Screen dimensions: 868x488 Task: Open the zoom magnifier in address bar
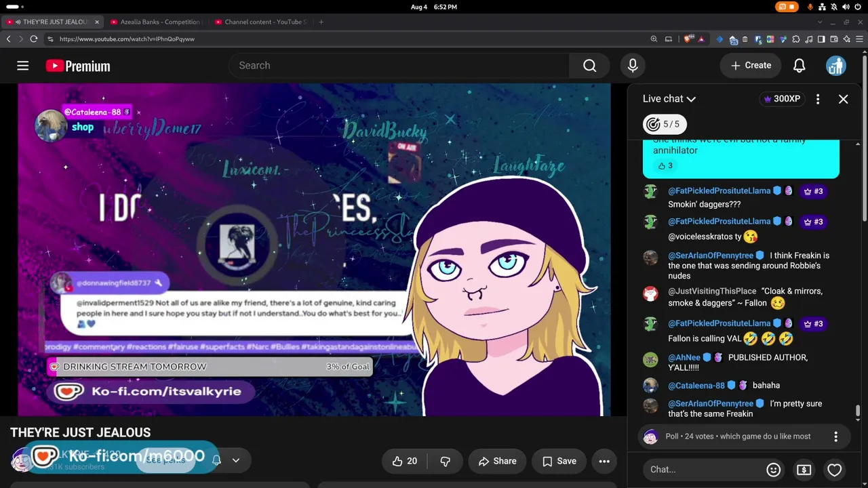click(x=654, y=39)
